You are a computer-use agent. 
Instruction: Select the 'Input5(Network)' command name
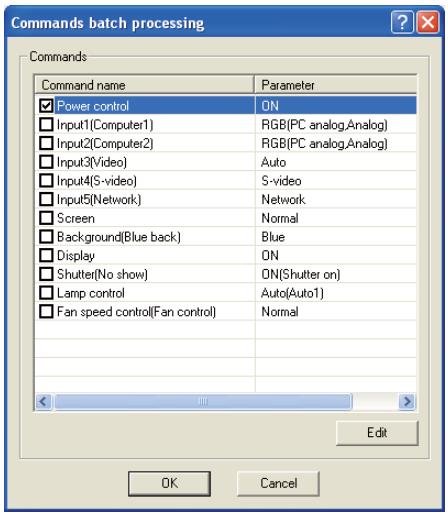tap(99, 200)
